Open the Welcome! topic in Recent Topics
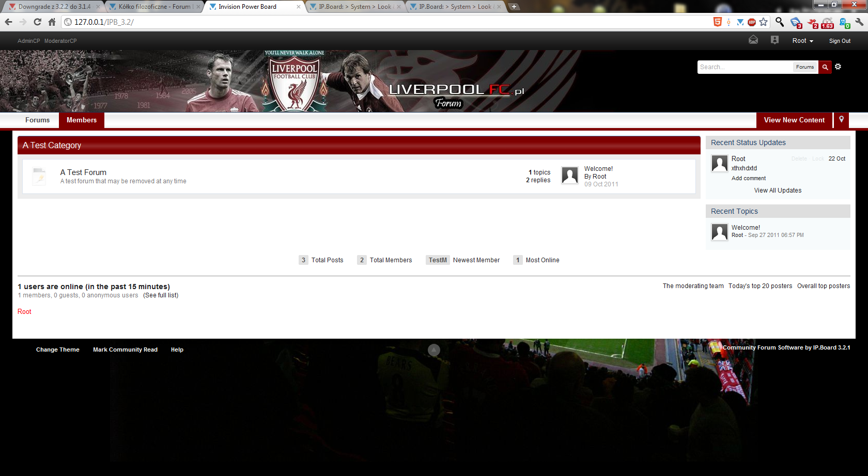868x476 pixels. point(746,228)
